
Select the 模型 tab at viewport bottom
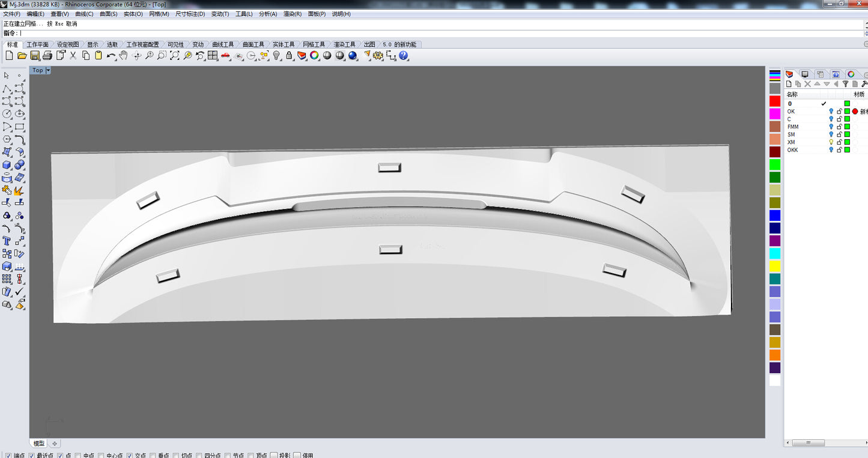pos(39,444)
